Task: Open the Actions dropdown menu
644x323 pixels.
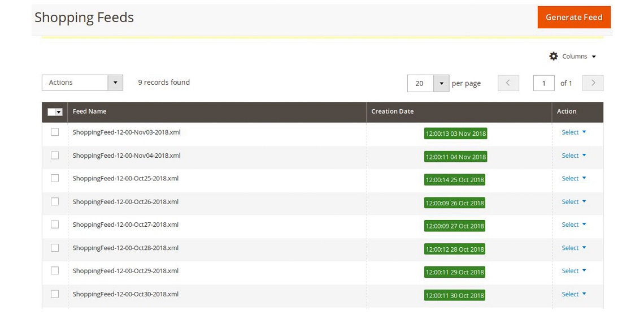Action: [75, 83]
